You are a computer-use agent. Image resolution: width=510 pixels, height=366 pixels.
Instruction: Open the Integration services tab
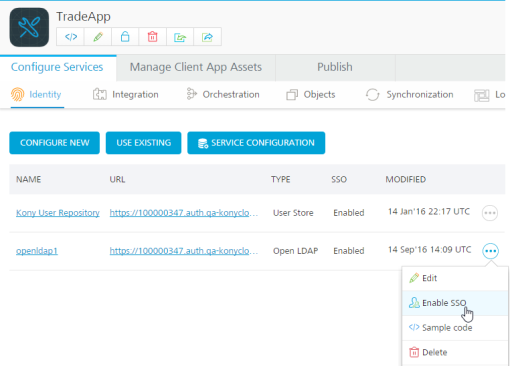[126, 95]
